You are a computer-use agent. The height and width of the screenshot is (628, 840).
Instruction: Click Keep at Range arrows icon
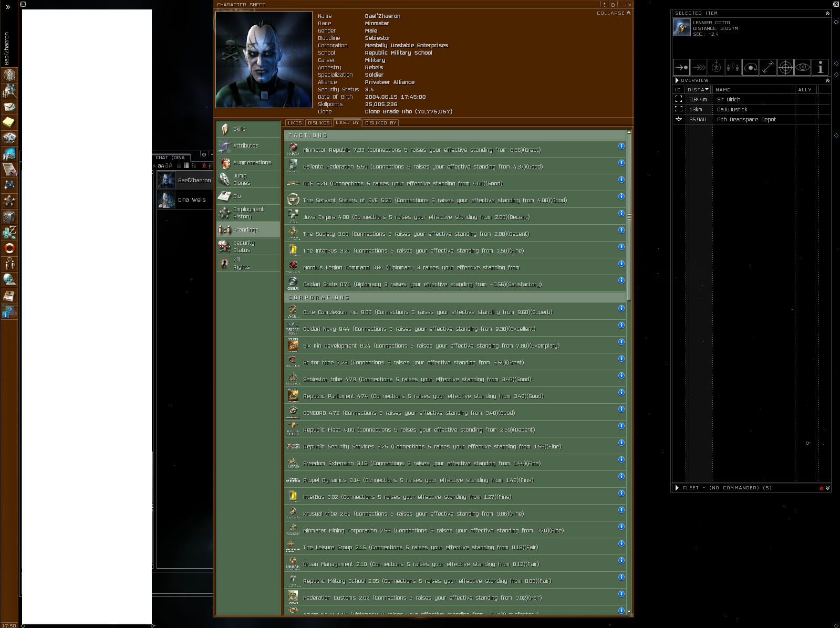(768, 67)
